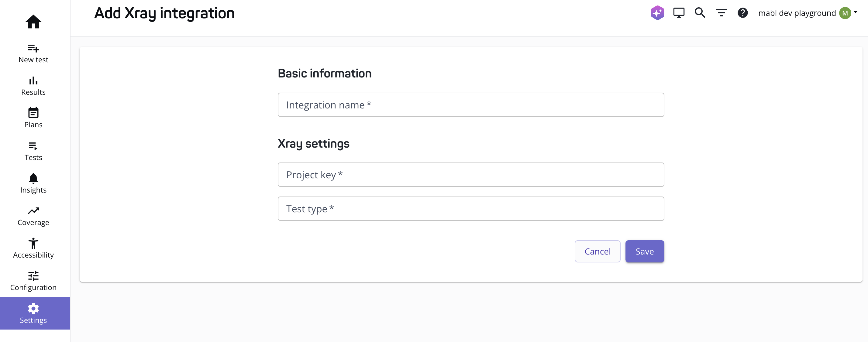868x342 pixels.
Task: Open the Coverage section
Action: 33,217
